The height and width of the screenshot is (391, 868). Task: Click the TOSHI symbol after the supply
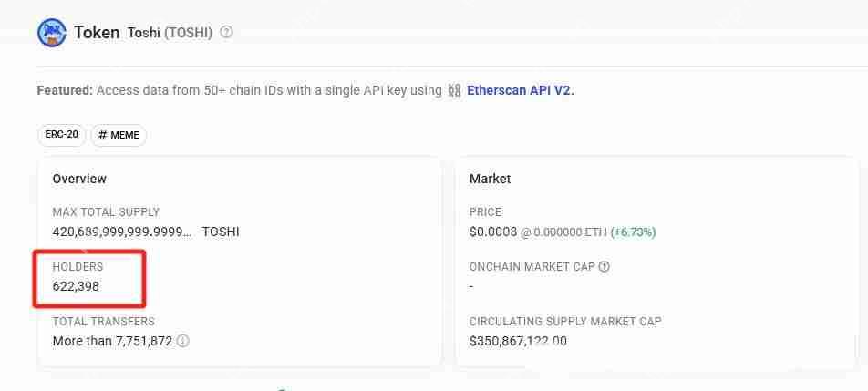[221, 232]
